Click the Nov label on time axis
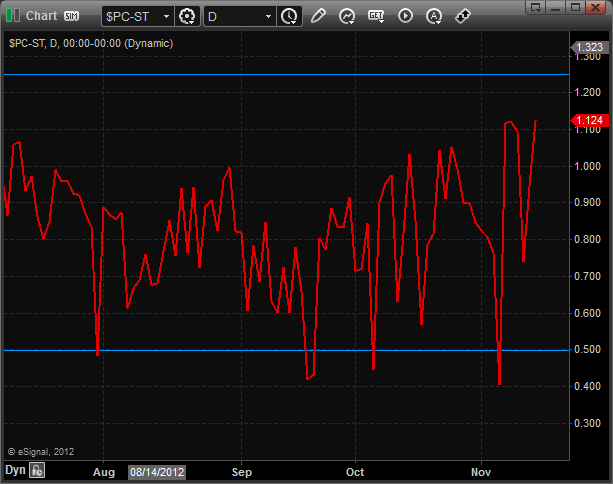This screenshot has width=613, height=484. (481, 472)
